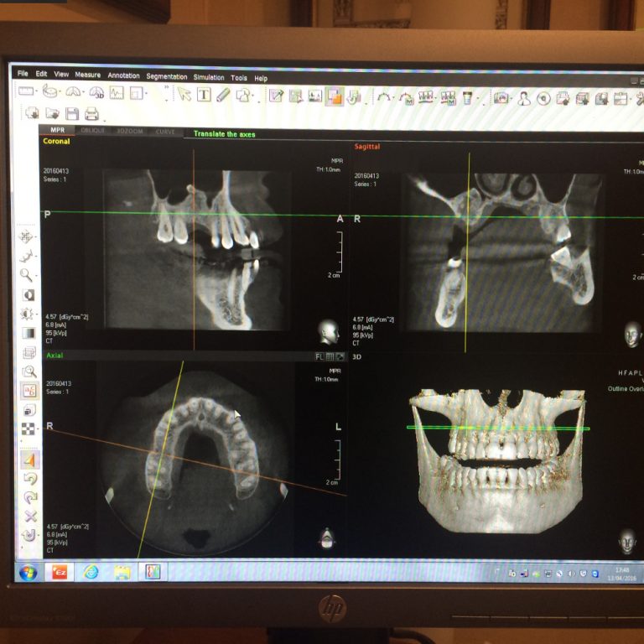Select the text annotation T tool
The width and height of the screenshot is (644, 644).
coord(204,95)
